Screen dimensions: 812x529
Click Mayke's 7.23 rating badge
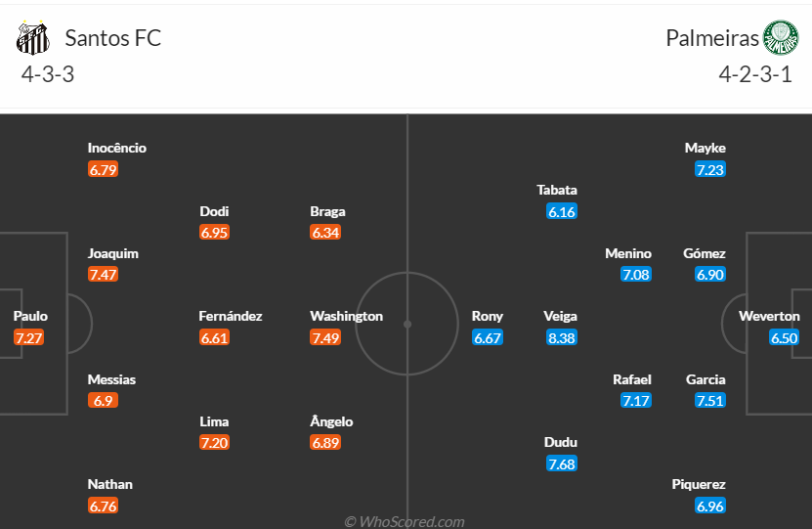point(710,169)
